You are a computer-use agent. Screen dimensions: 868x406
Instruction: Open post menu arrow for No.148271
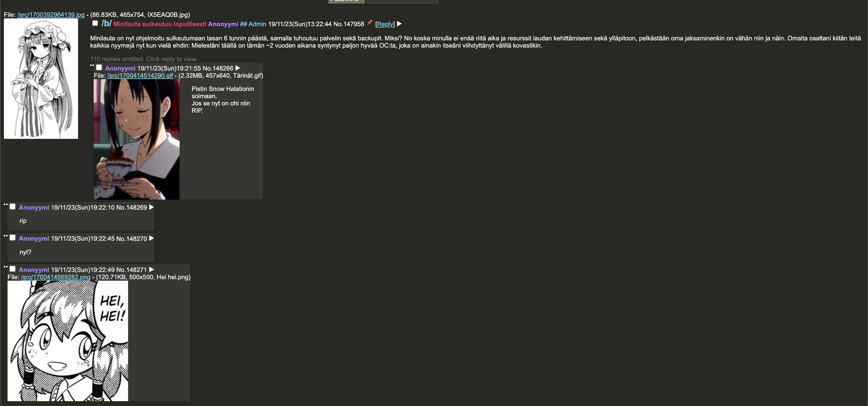tap(152, 270)
